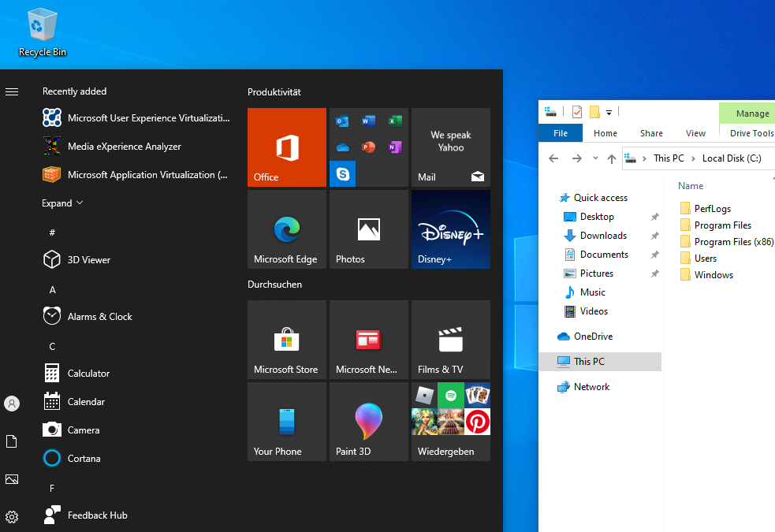775x532 pixels.
Task: Open Pinterest in the Wiedergeben tile
Action: [478, 422]
